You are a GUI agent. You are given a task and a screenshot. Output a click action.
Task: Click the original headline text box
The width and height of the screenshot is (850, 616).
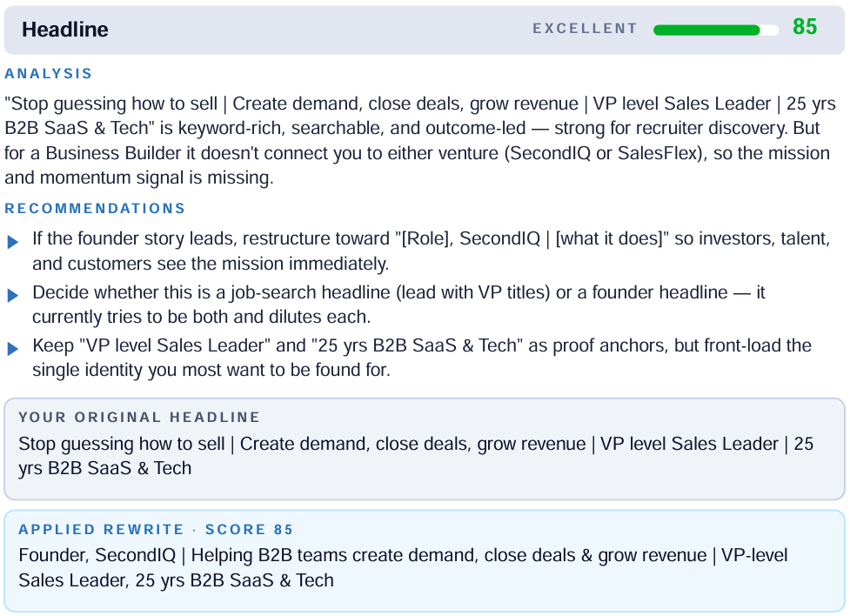(425, 449)
